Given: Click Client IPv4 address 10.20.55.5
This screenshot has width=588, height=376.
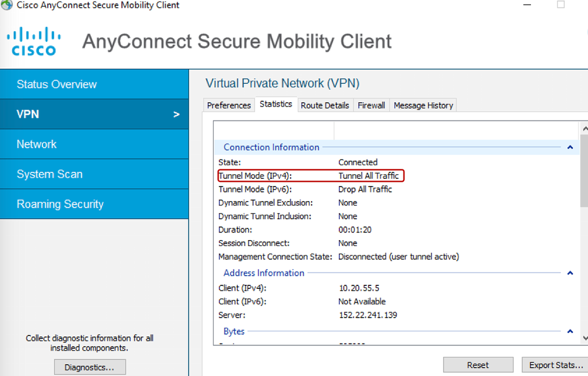Looking at the screenshot, I should [359, 288].
